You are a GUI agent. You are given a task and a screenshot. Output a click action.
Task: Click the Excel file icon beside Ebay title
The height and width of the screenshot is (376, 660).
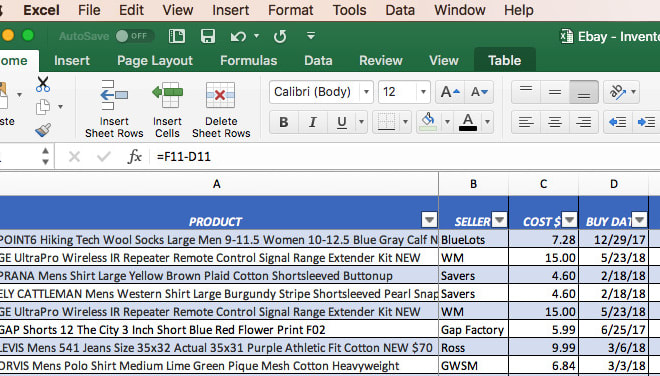point(567,37)
